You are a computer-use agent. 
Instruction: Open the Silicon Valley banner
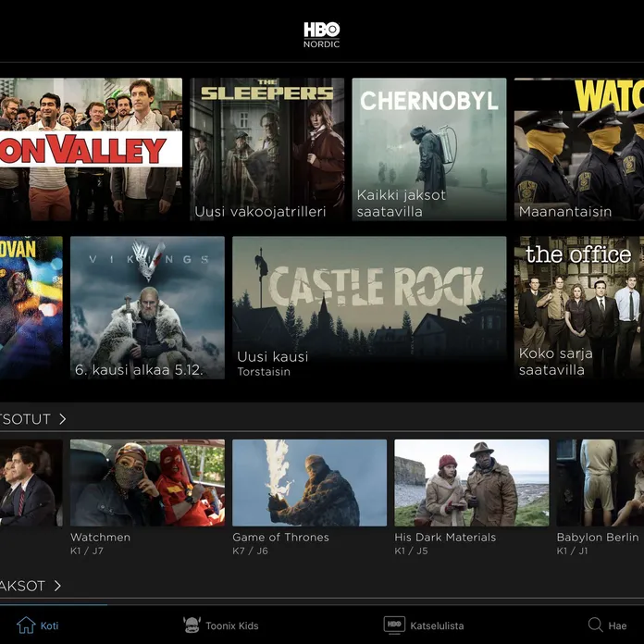point(91,149)
